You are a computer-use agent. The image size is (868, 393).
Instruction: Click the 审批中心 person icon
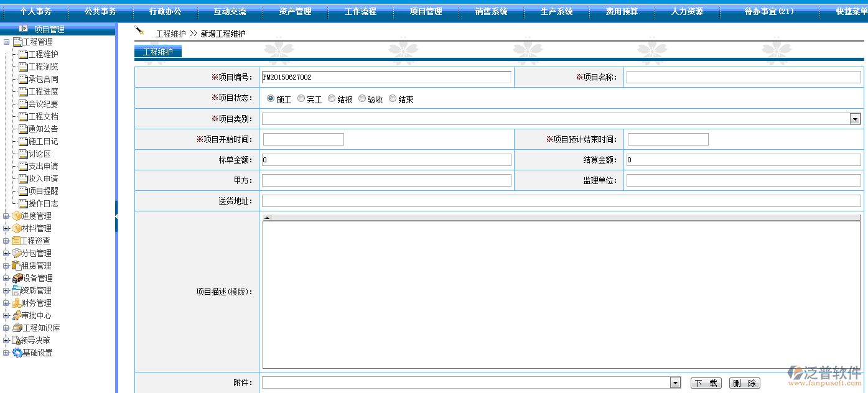click(x=17, y=315)
